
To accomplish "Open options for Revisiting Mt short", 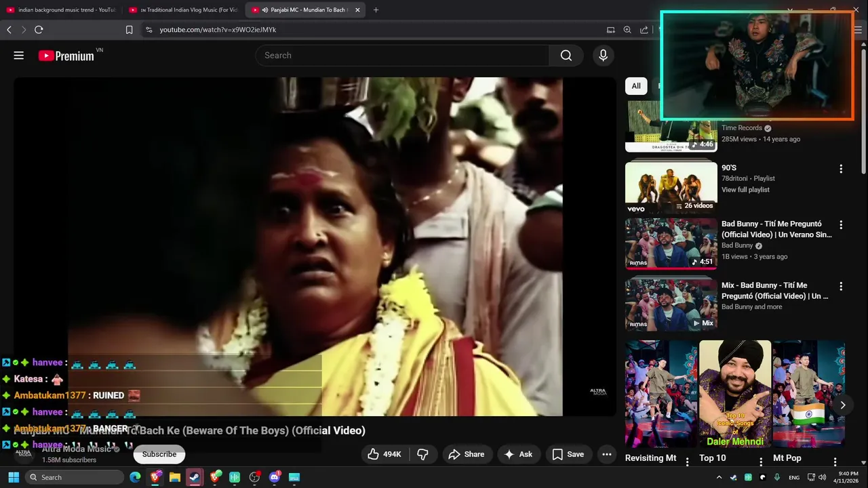I will coord(688,462).
